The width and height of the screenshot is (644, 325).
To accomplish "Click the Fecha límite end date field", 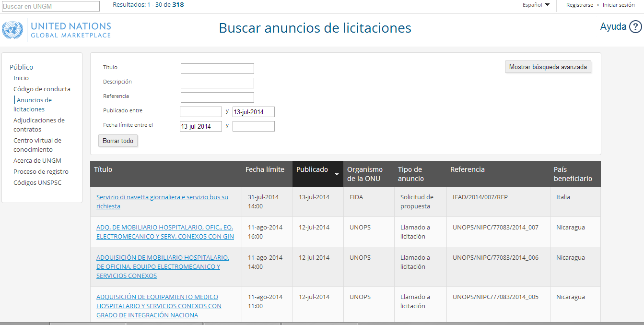I will [x=253, y=126].
